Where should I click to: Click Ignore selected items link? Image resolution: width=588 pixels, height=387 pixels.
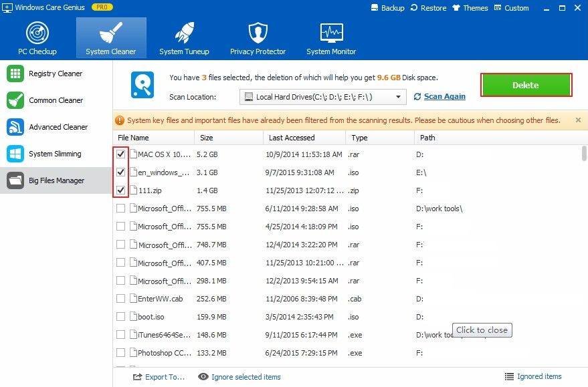(246, 377)
